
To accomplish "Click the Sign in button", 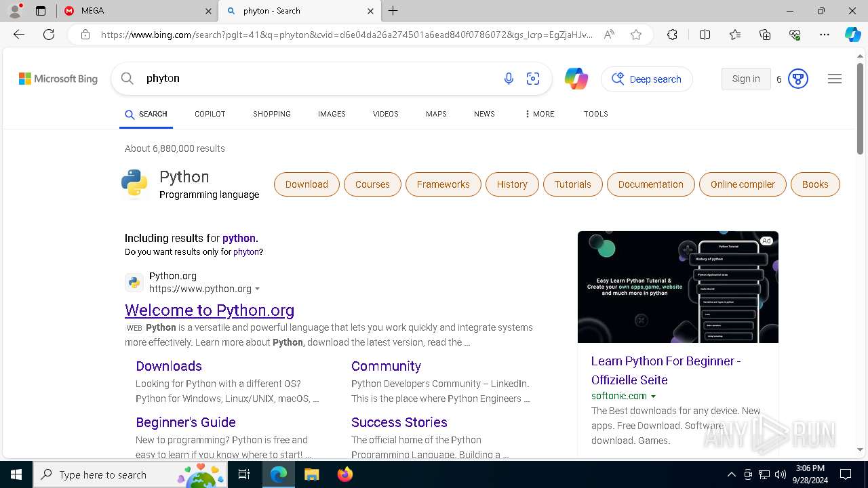I will pos(746,79).
